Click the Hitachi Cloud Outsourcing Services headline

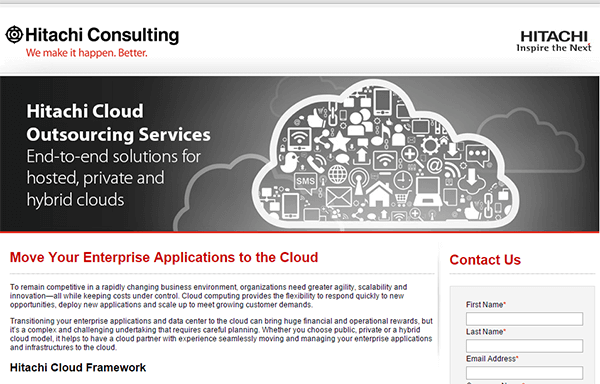tap(118, 123)
